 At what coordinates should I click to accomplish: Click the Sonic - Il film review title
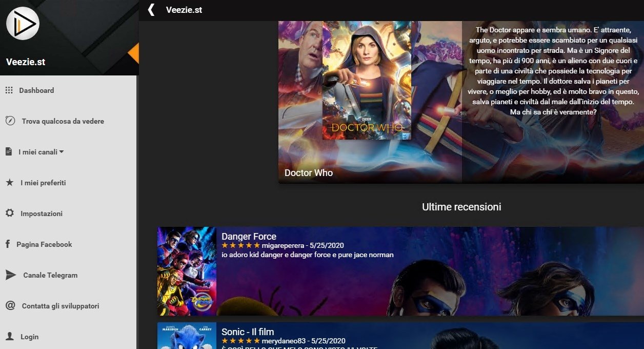pyautogui.click(x=248, y=332)
